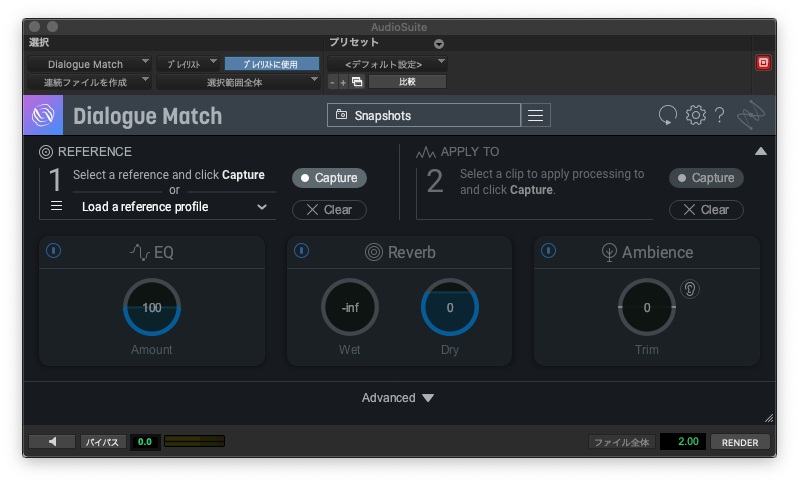Image resolution: width=799 pixels, height=484 pixels.
Task: Click the プリセット label
Action: coord(354,43)
